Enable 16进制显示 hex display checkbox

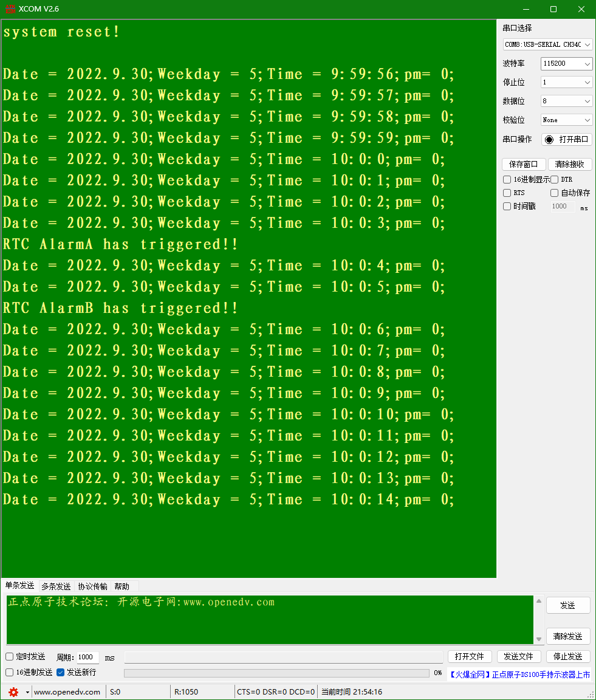coord(507,179)
